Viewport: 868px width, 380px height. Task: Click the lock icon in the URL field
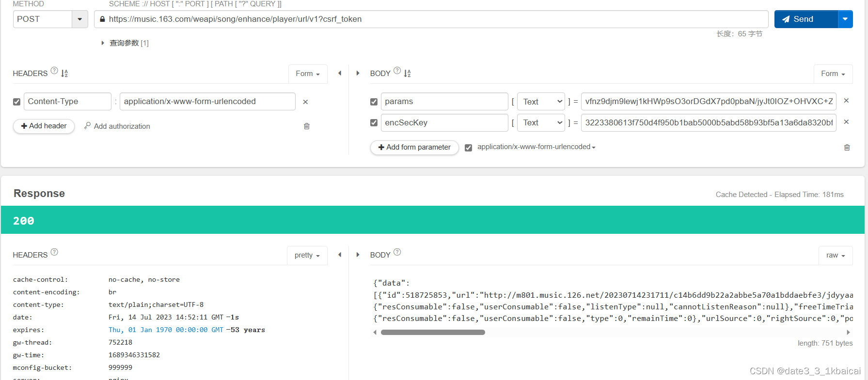pos(102,19)
